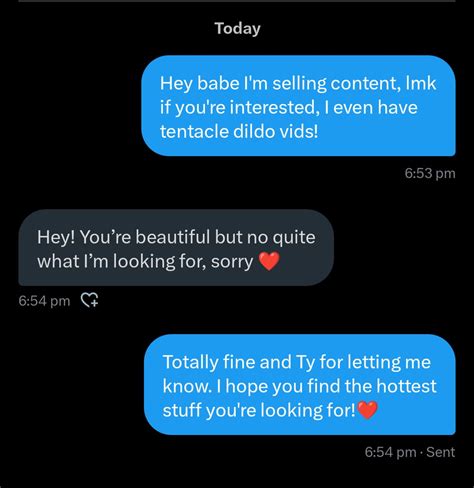Click the last line of first blue message
The width and height of the screenshot is (474, 488).
coord(239,131)
